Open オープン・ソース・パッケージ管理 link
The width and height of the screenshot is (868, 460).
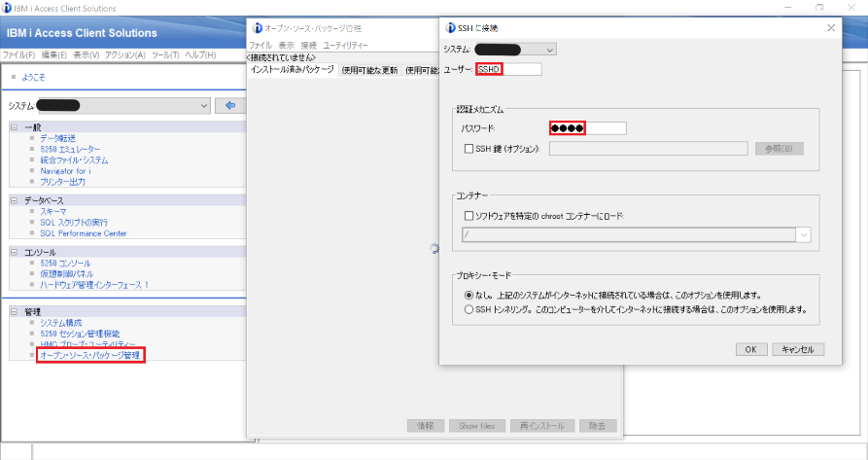90,355
